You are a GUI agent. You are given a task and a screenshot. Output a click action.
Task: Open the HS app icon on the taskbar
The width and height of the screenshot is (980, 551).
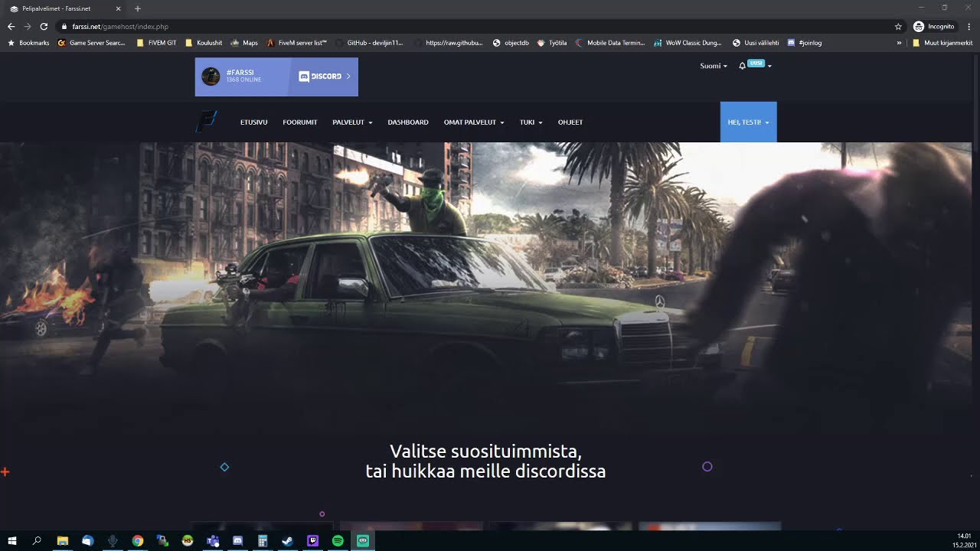pyautogui.click(x=188, y=540)
